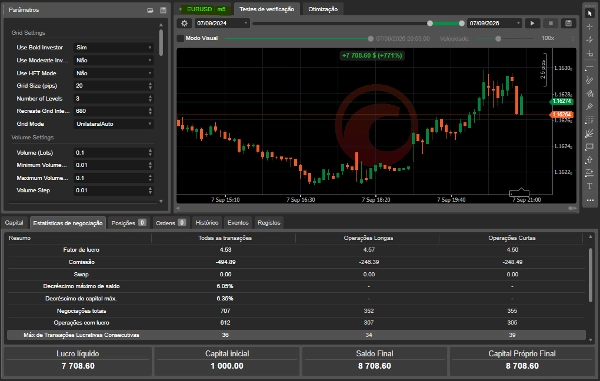Viewport: 600px width, 381px height.
Task: Click the first icon in Parâmetros header
Action: (150, 10)
